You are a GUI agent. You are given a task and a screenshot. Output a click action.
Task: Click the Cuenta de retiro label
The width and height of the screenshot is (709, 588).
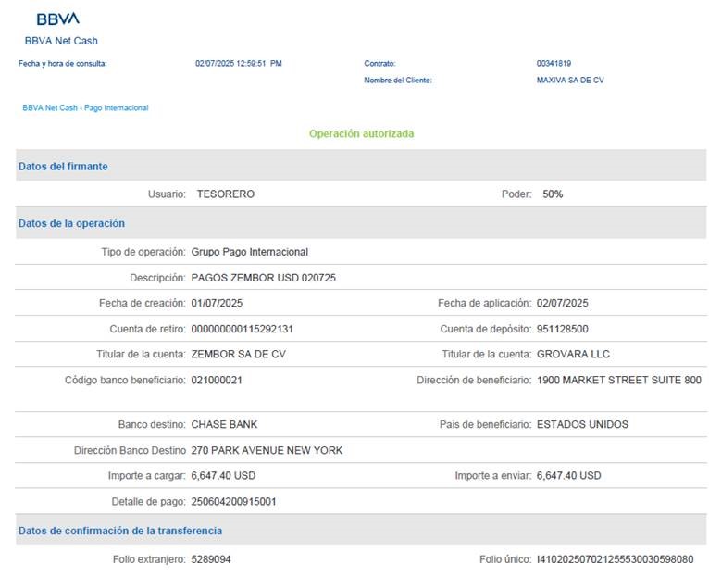(x=147, y=329)
